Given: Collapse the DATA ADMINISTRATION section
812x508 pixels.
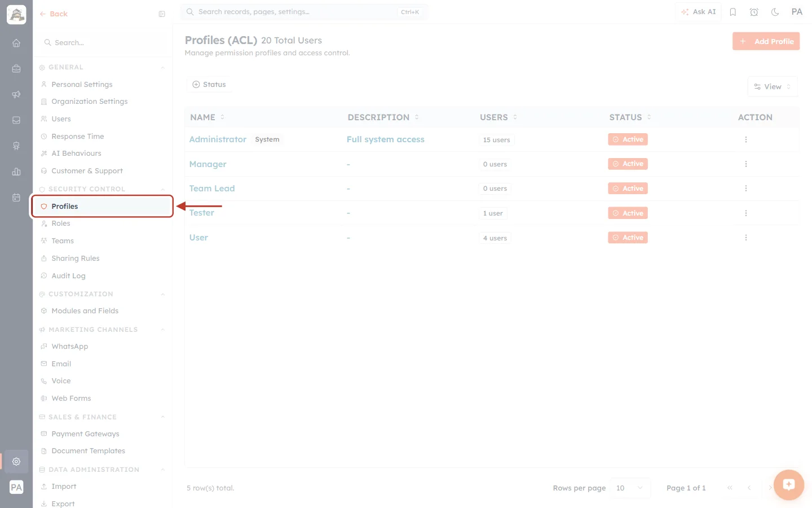Looking at the screenshot, I should coord(163,470).
